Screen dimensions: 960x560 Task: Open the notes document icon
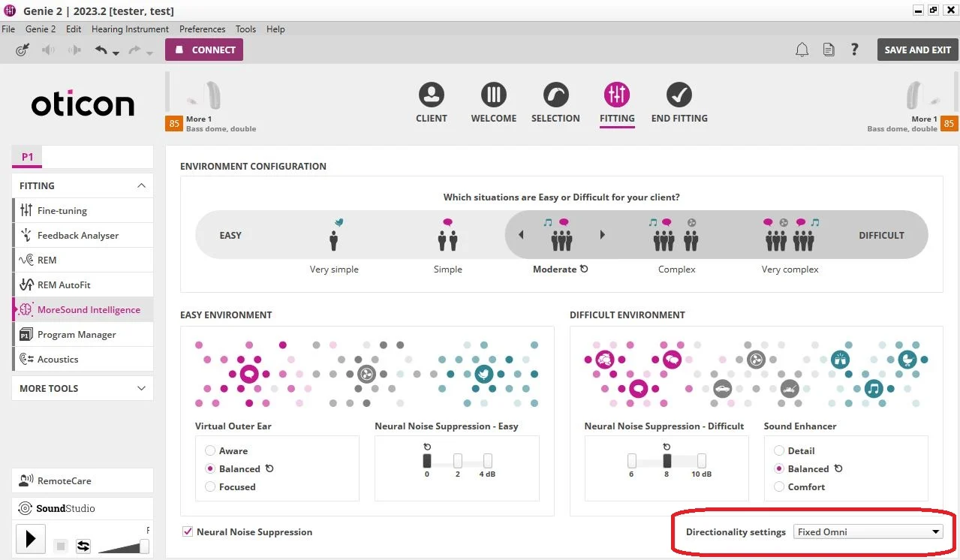(829, 50)
